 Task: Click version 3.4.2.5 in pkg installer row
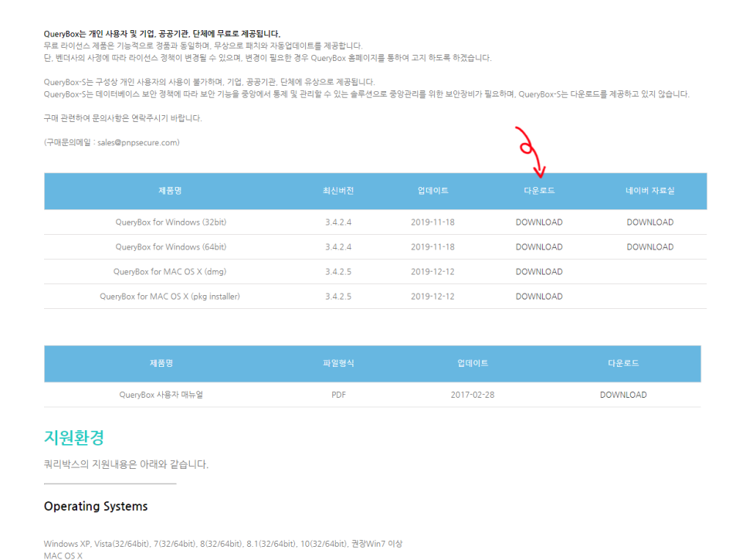(x=338, y=297)
